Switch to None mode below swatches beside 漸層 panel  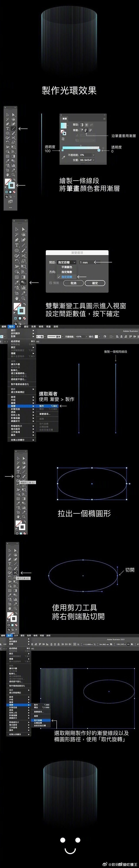(x=14, y=192)
